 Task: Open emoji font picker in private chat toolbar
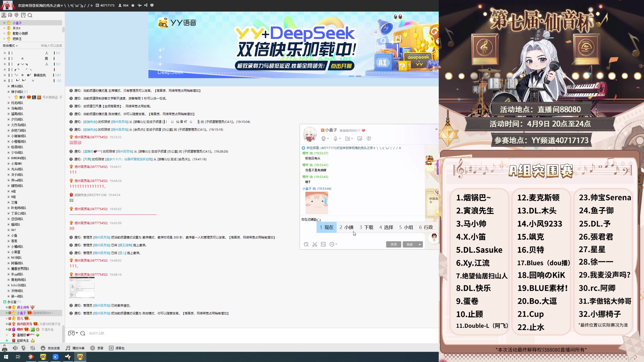coord(306,244)
